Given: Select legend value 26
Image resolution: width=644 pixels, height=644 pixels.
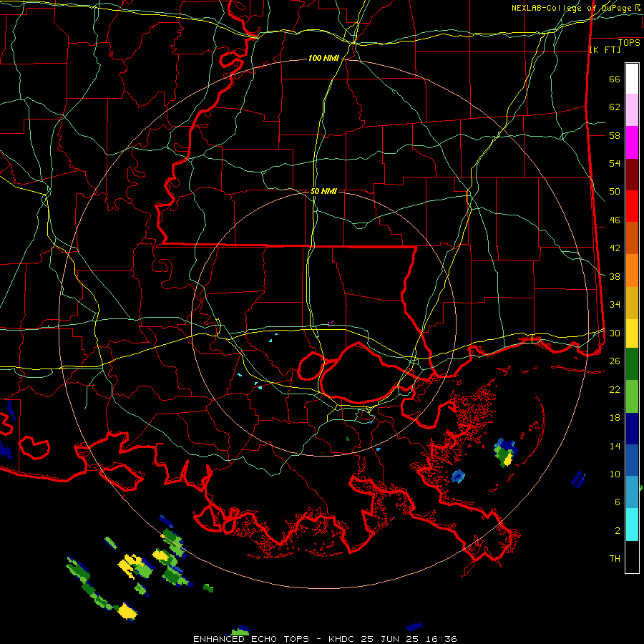Looking at the screenshot, I should pos(615,361).
